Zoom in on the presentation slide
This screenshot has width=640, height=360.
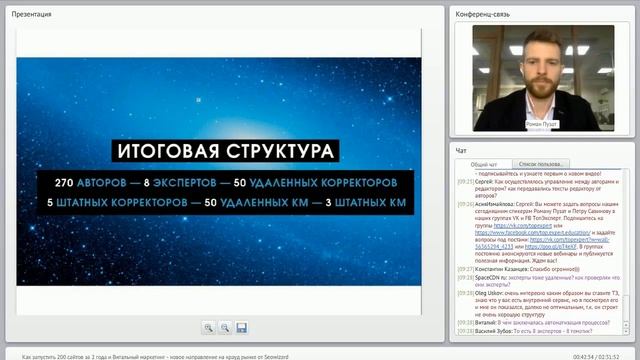[209, 328]
